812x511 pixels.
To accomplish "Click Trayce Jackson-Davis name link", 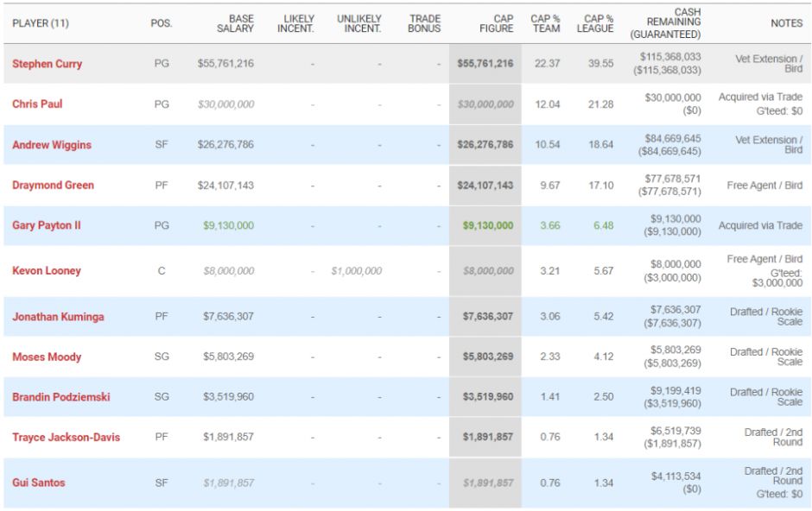I will pyautogui.click(x=67, y=438).
